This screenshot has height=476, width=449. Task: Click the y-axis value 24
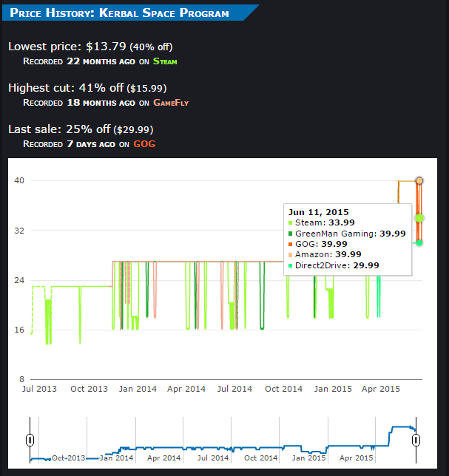(19, 280)
